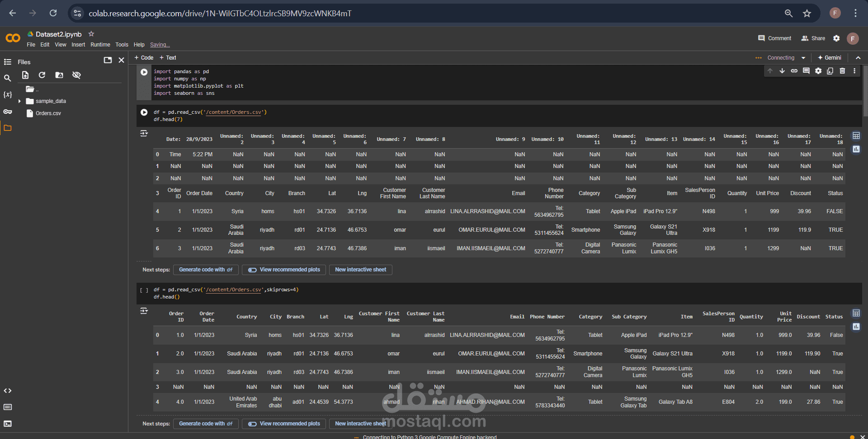This screenshot has width=868, height=439.
Task: Convert first dataframe to interactive table
Action: [x=856, y=136]
